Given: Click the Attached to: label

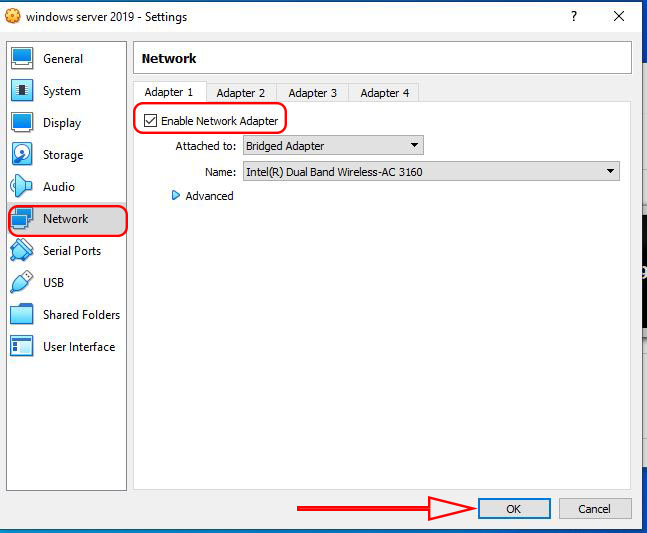Looking at the screenshot, I should [205, 146].
